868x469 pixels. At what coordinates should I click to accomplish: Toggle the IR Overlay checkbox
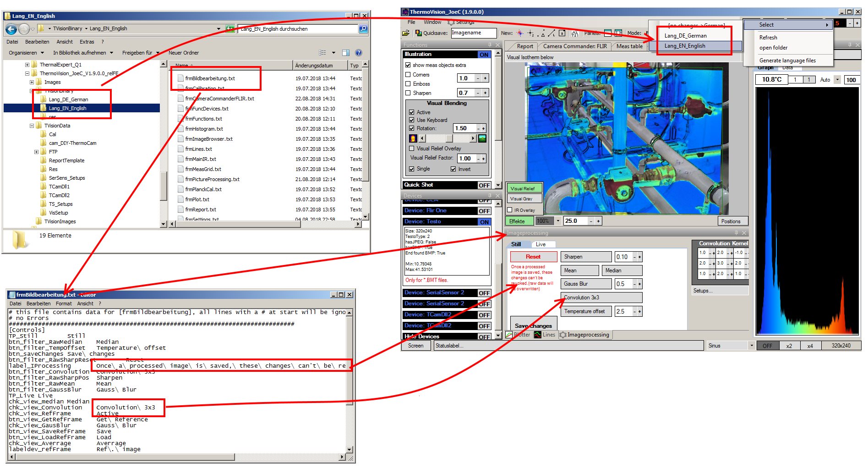click(510, 210)
